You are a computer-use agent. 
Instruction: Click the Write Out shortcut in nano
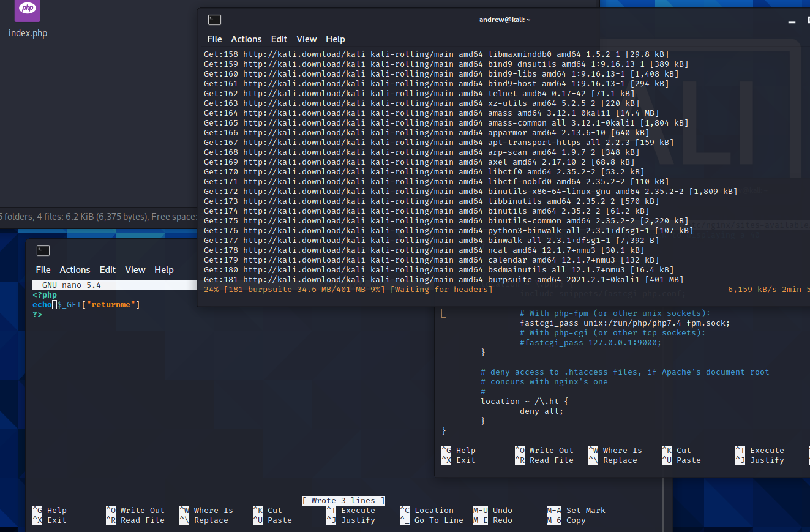(141, 510)
